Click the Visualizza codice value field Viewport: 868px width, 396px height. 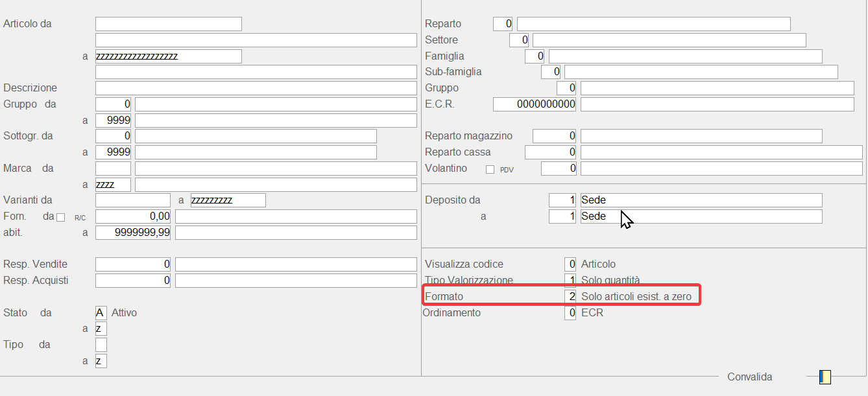570,264
